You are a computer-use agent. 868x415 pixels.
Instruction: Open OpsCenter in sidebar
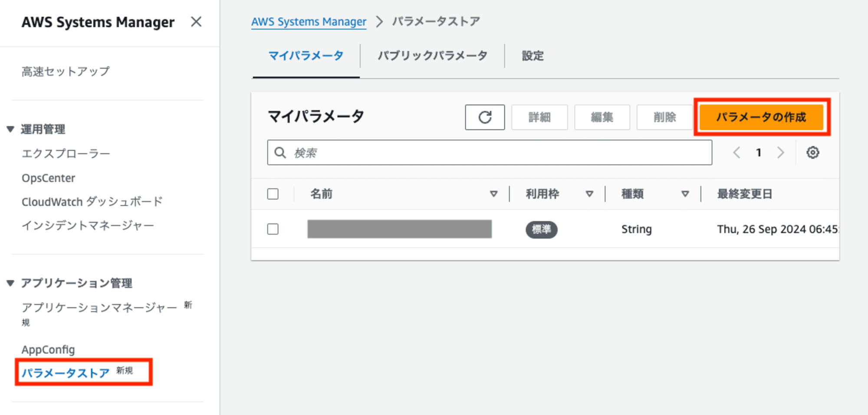[48, 178]
